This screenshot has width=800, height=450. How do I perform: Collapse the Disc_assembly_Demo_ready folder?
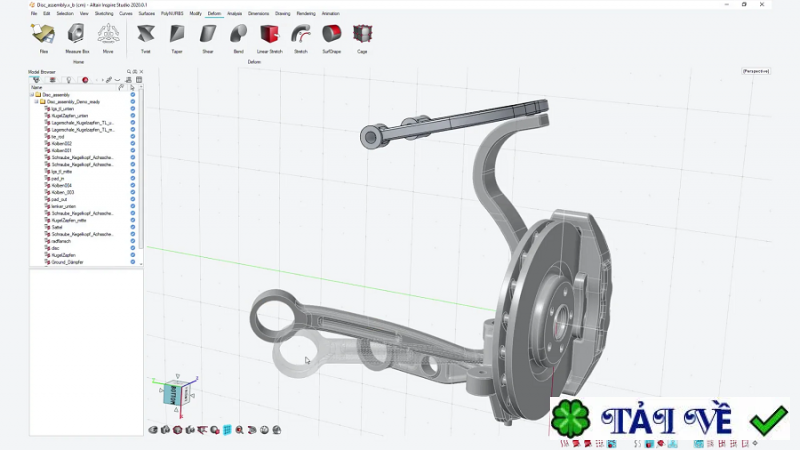click(x=37, y=102)
